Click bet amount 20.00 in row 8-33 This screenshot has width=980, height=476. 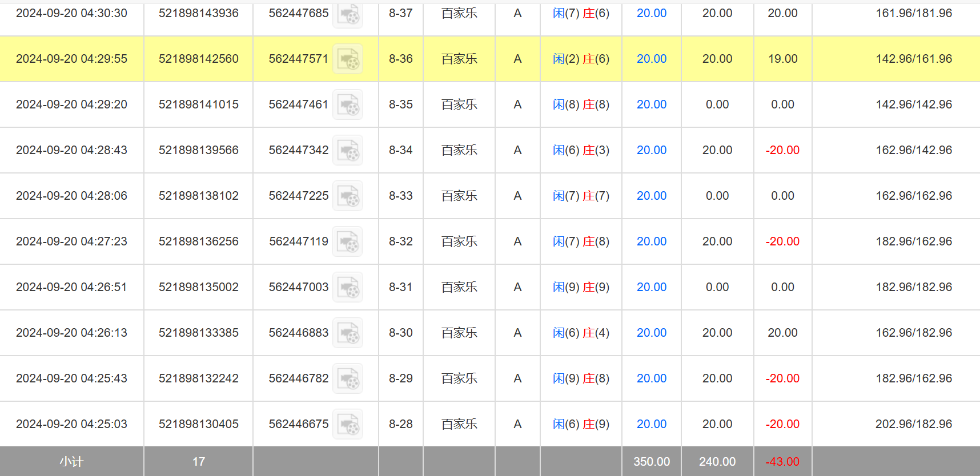[x=651, y=196]
